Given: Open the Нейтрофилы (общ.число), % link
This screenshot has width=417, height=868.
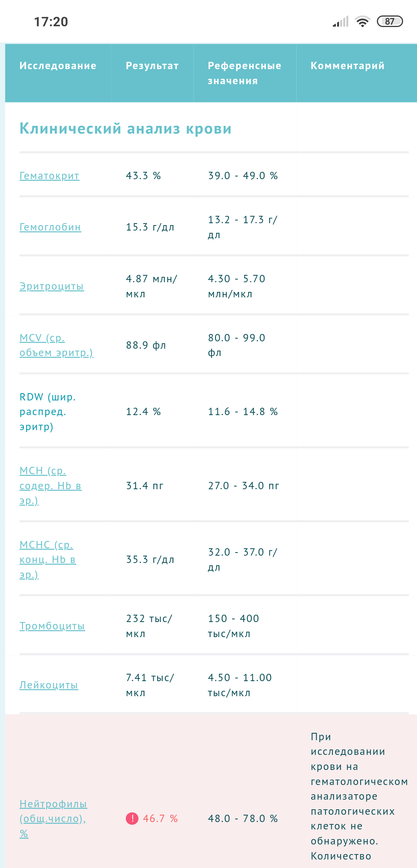Looking at the screenshot, I should click(x=53, y=819).
